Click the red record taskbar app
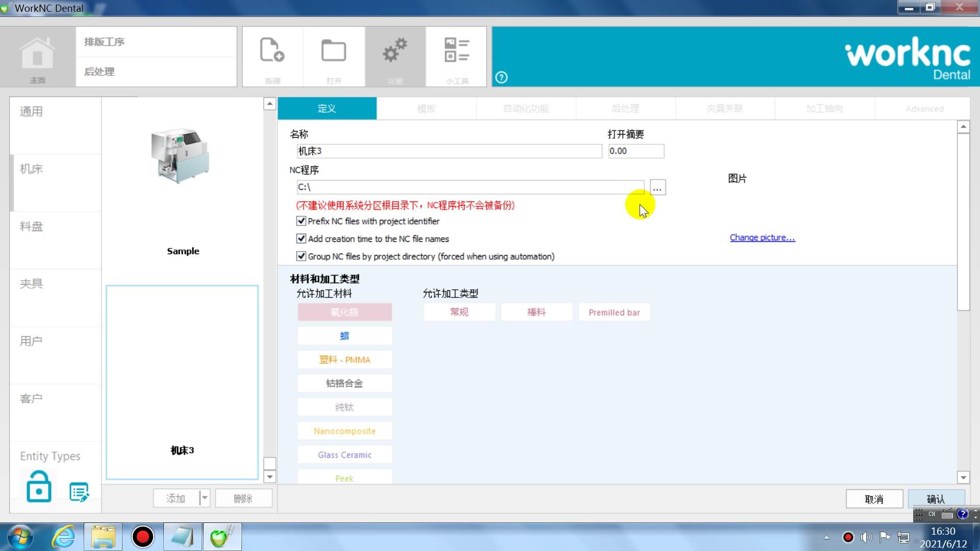The height and width of the screenshot is (551, 980). coord(142,537)
